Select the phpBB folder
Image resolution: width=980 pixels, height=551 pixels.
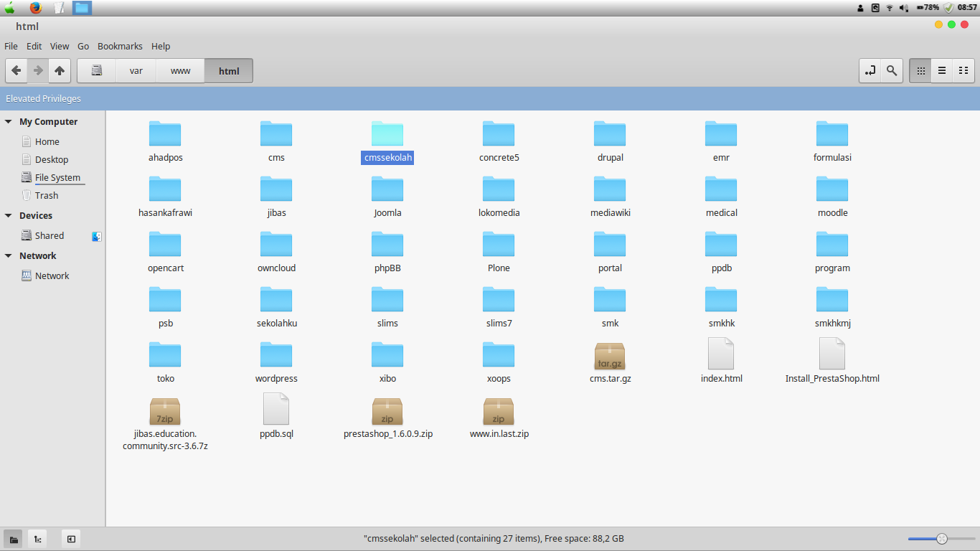point(387,253)
